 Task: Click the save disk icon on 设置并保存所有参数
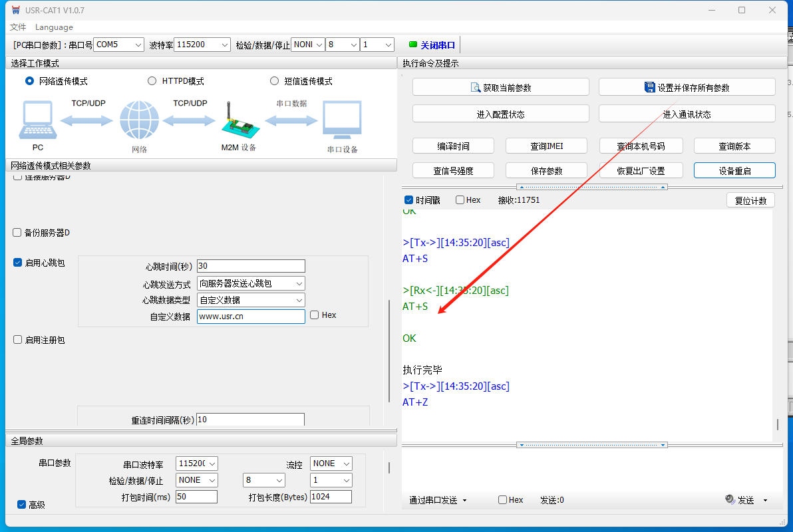click(x=650, y=87)
